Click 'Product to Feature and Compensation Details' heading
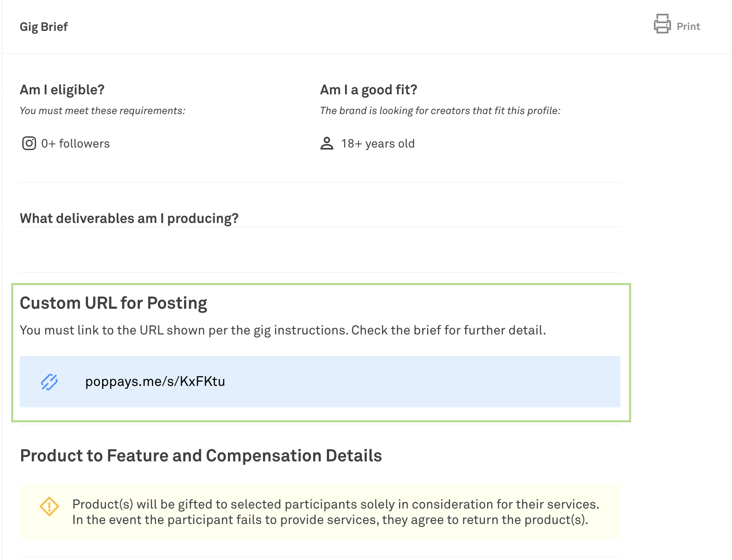The width and height of the screenshot is (732, 560). click(201, 455)
